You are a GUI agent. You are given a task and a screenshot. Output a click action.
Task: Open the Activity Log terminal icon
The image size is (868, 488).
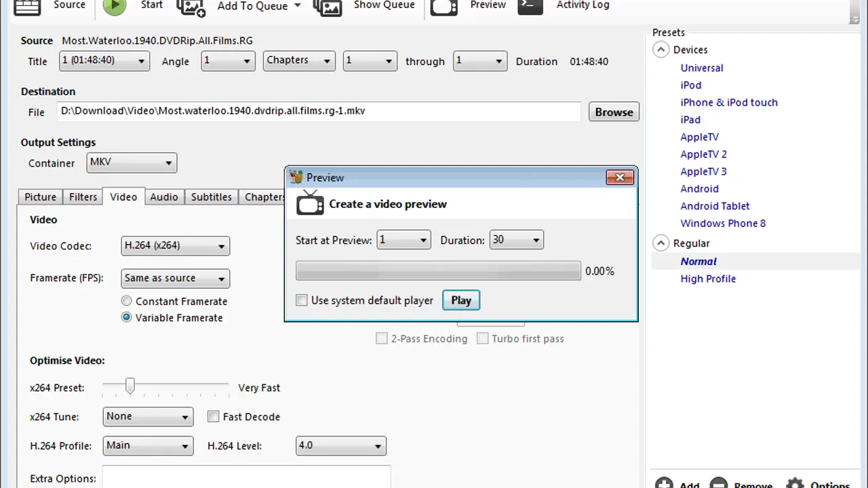coord(530,6)
